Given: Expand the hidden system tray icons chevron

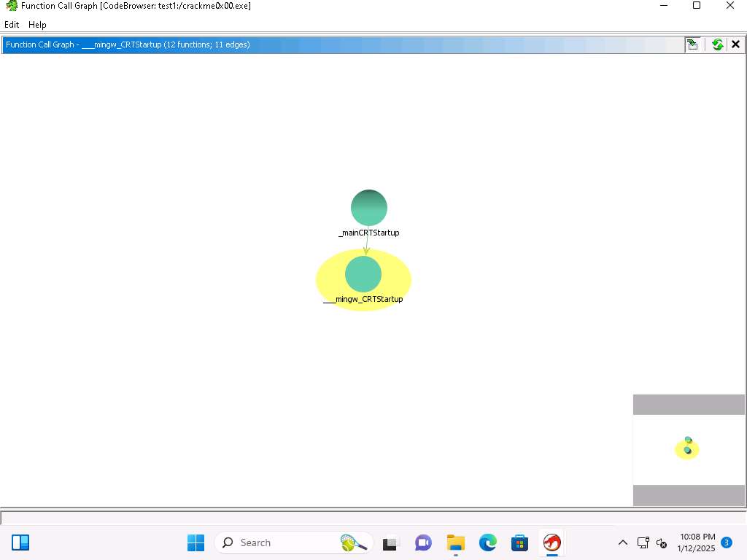Looking at the screenshot, I should [x=622, y=542].
